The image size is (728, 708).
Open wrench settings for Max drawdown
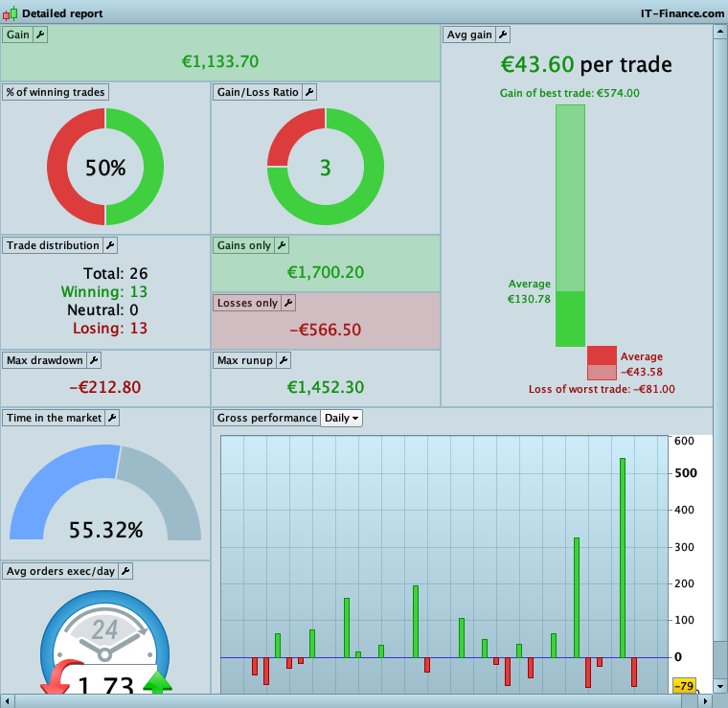[x=94, y=360]
